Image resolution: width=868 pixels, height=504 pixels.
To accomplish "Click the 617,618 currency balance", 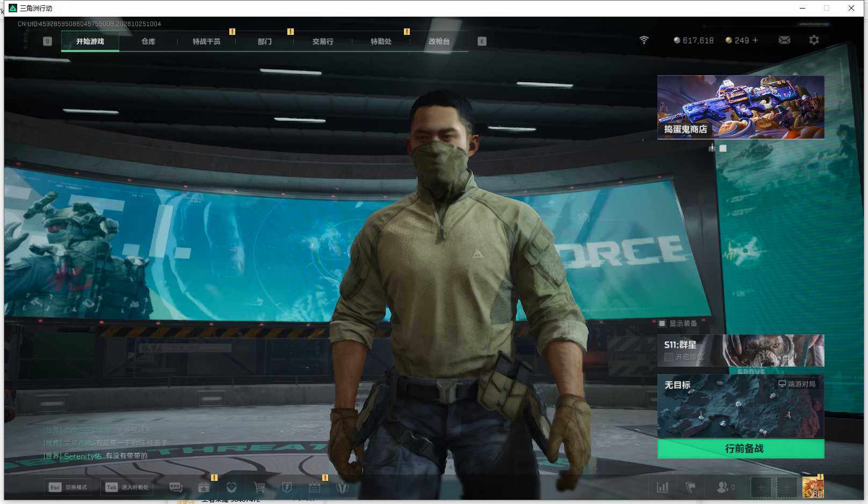I will (693, 40).
